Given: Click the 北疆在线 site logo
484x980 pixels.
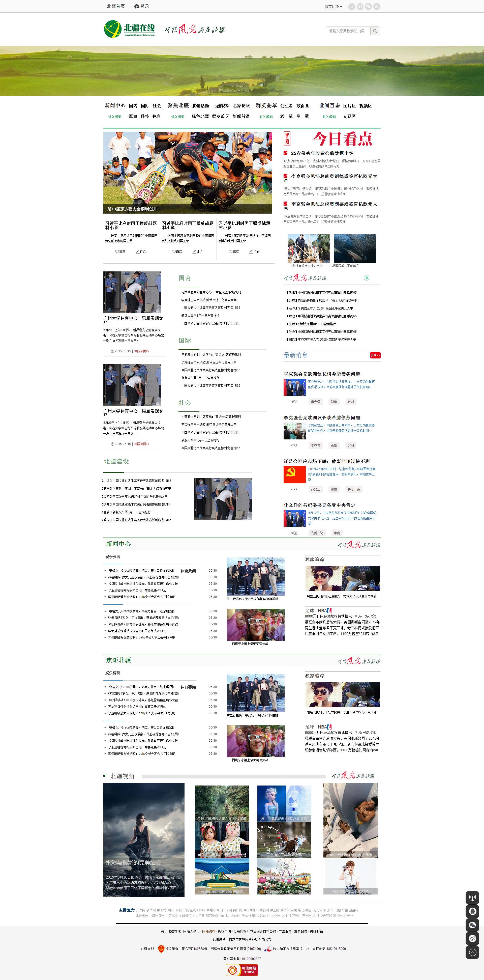Looking at the screenshot, I should (130, 29).
